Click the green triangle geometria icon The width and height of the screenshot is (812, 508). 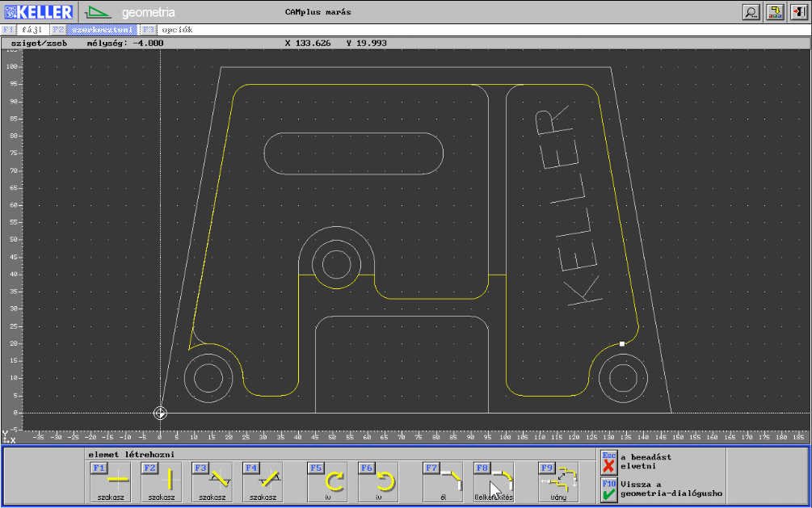(x=97, y=12)
